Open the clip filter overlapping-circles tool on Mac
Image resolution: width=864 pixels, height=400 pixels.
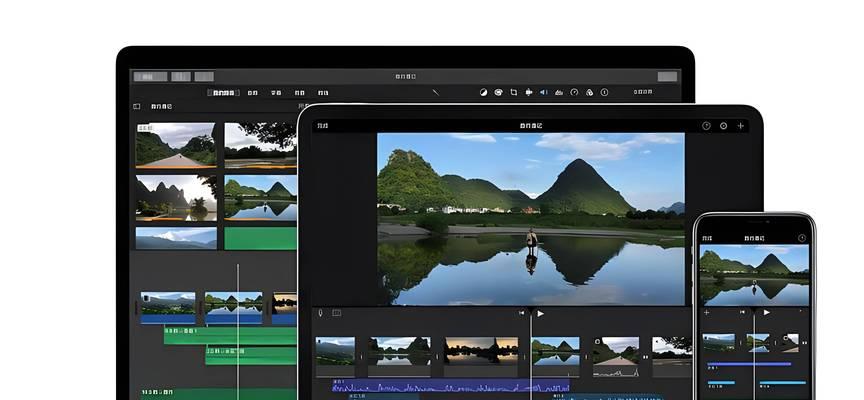pos(589,93)
